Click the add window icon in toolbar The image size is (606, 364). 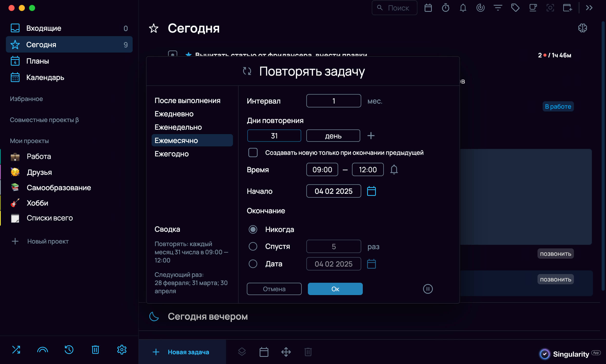click(x=568, y=8)
